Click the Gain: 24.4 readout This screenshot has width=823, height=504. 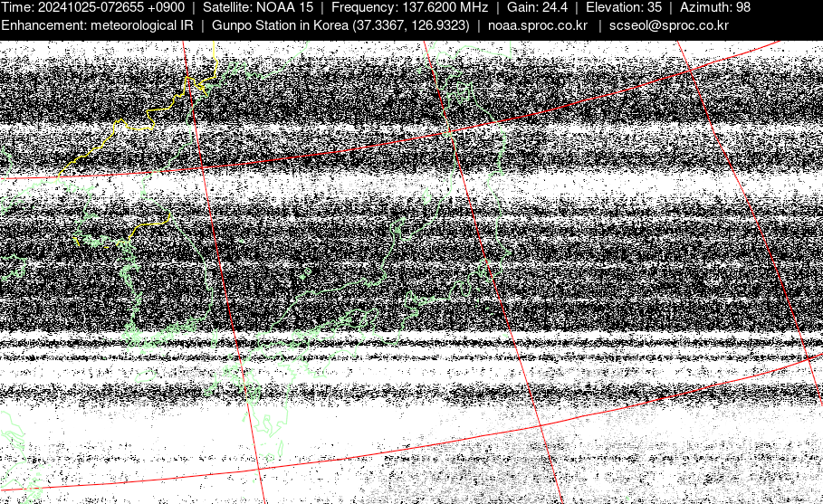coord(537,7)
